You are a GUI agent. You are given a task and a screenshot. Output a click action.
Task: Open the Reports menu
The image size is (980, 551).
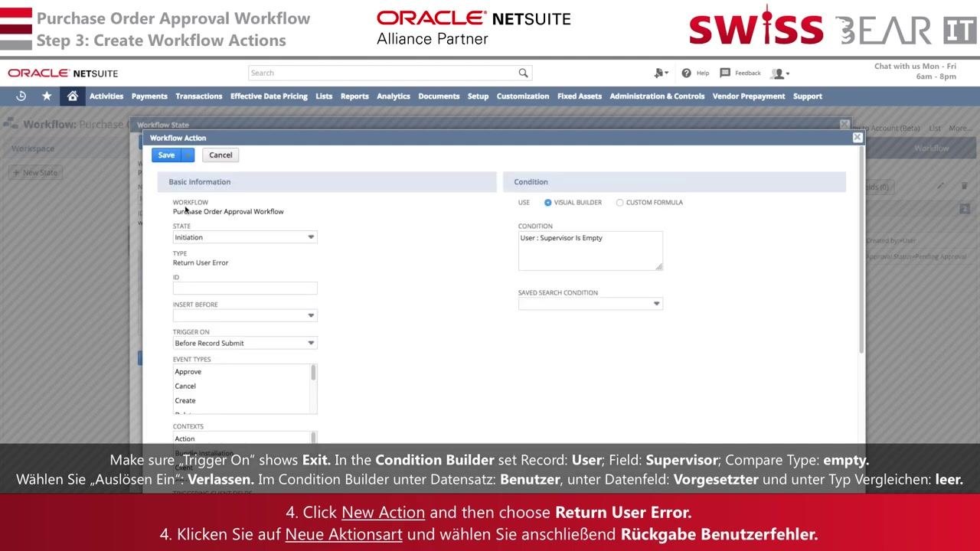coord(354,96)
